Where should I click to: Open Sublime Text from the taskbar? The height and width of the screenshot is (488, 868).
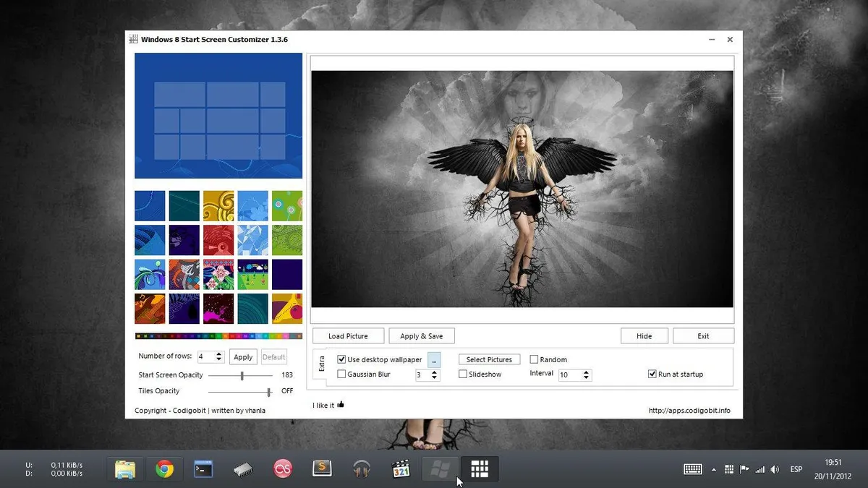click(322, 468)
